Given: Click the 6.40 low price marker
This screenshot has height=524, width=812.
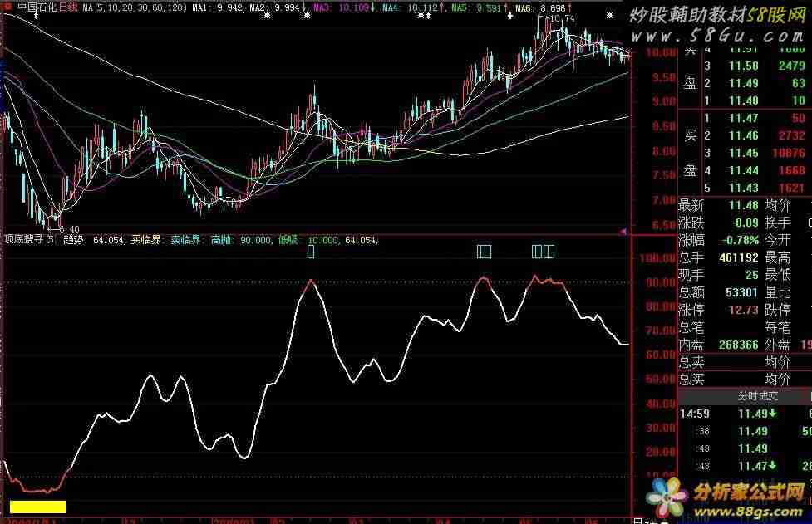Looking at the screenshot, I should click(x=69, y=228).
